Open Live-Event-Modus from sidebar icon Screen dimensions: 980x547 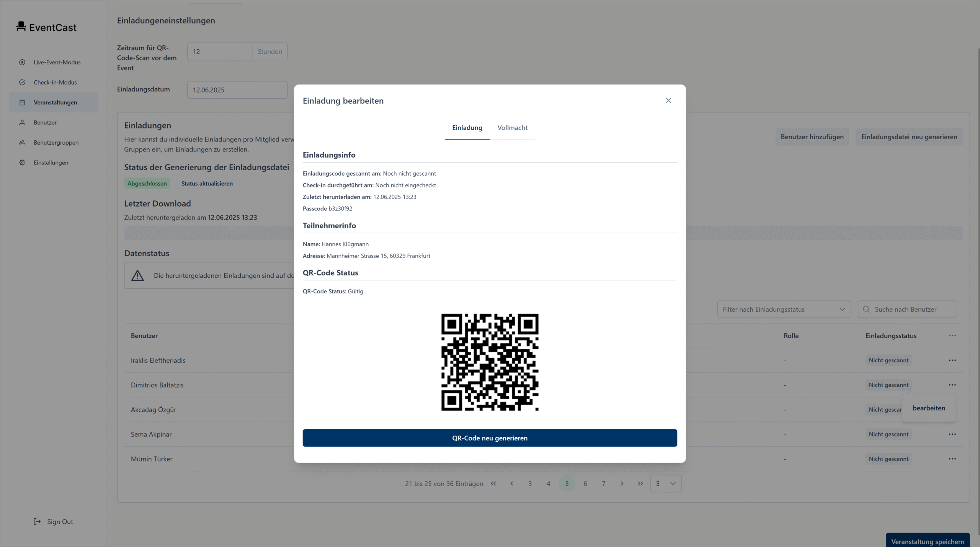click(22, 62)
